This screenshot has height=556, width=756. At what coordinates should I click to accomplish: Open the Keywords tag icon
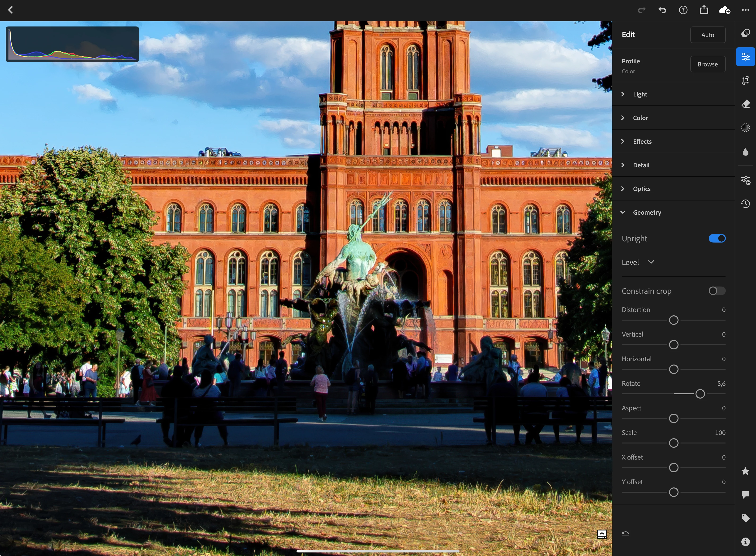pyautogui.click(x=745, y=518)
